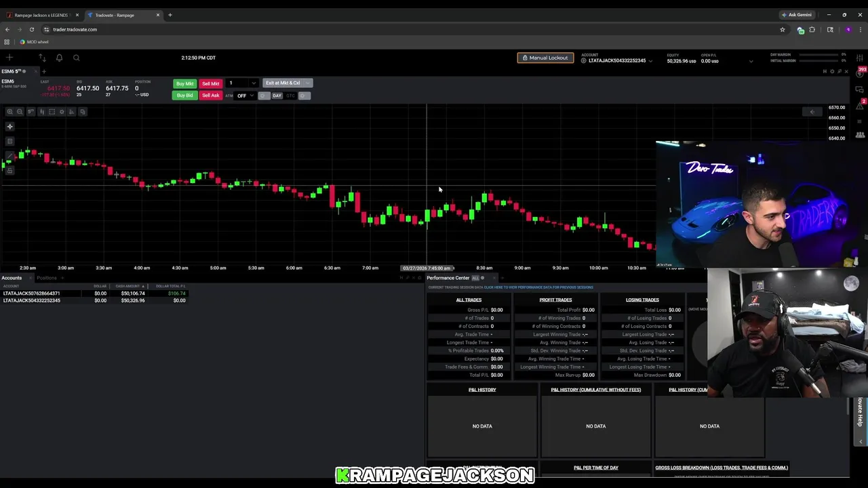This screenshot has width=868, height=488.
Task: Switch to the Positions tab
Action: tap(47, 278)
